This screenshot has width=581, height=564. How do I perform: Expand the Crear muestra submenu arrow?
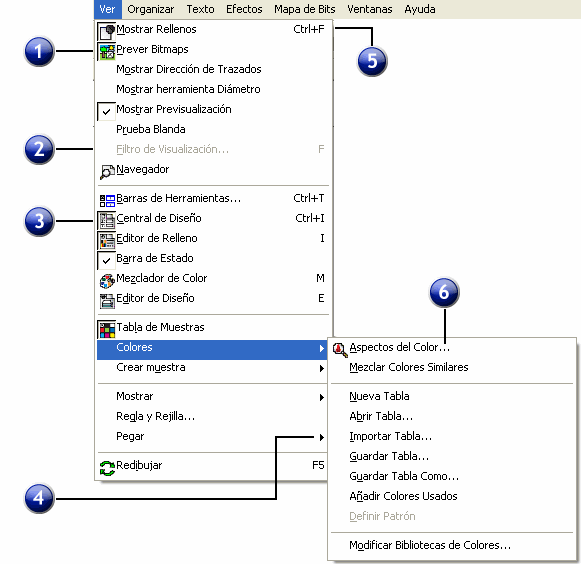click(322, 368)
